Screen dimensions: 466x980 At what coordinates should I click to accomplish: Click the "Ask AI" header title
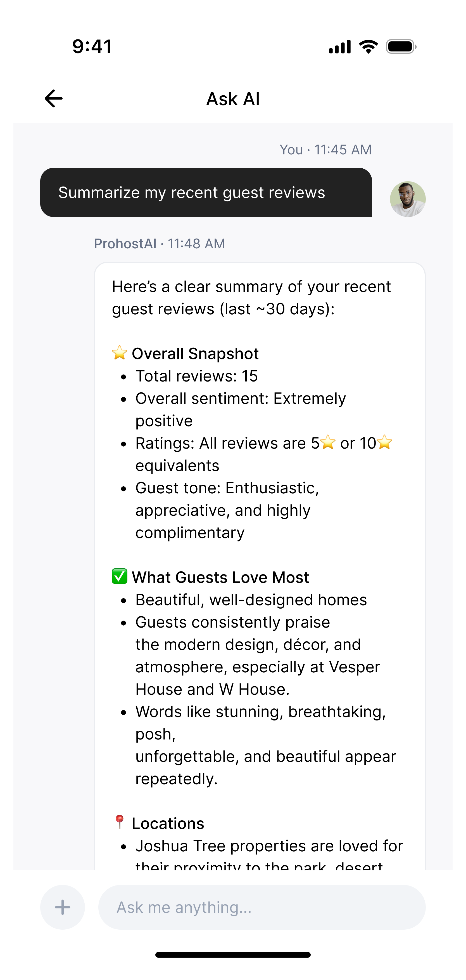pos(233,99)
